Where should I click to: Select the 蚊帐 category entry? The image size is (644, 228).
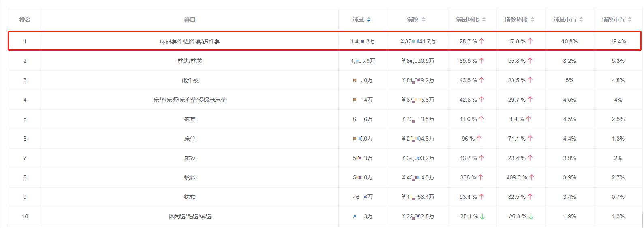pos(190,177)
